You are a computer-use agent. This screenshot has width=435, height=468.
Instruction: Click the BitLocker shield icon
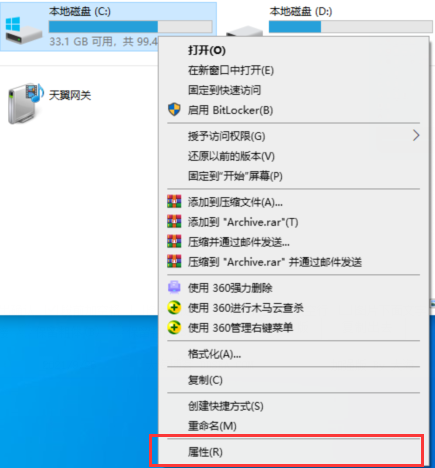coord(174,110)
